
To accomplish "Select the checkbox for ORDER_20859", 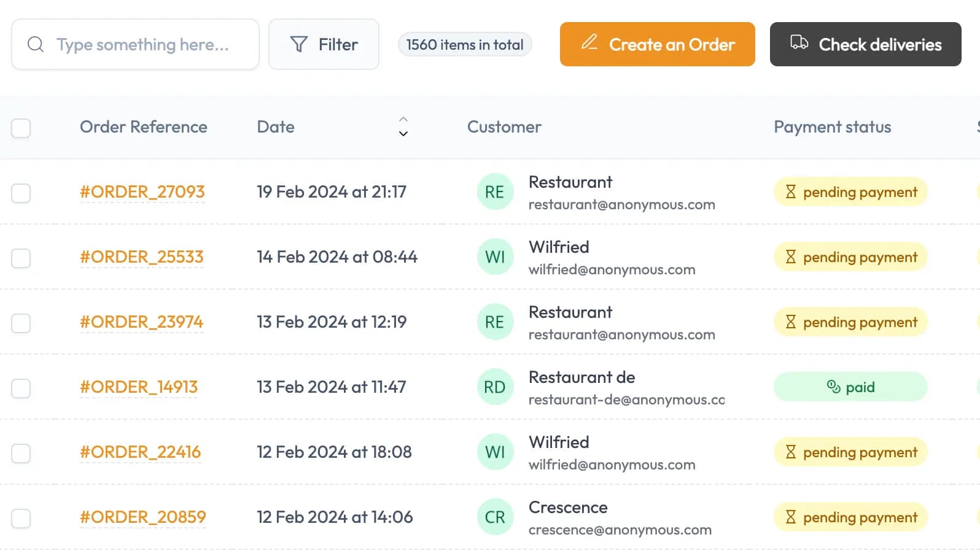I will [x=21, y=519].
